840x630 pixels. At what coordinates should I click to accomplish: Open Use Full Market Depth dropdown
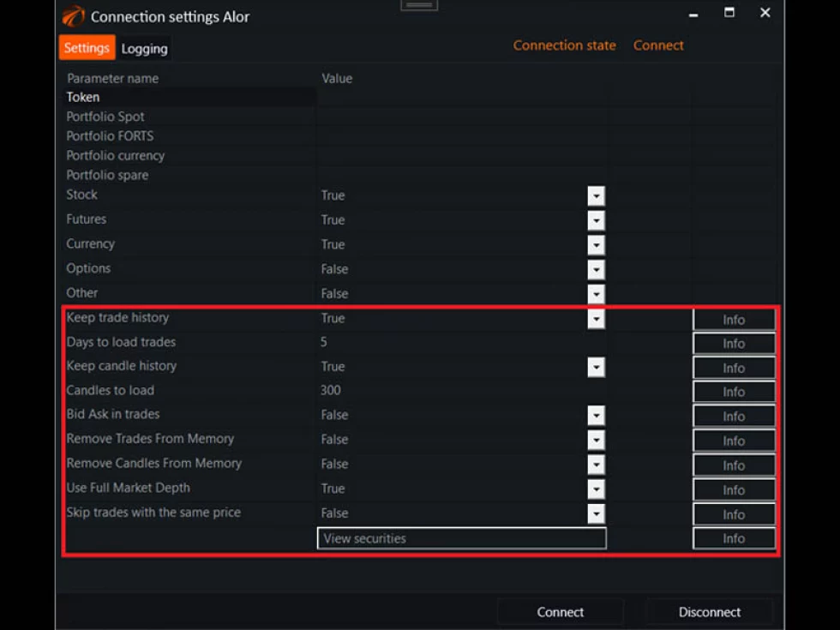(x=596, y=489)
